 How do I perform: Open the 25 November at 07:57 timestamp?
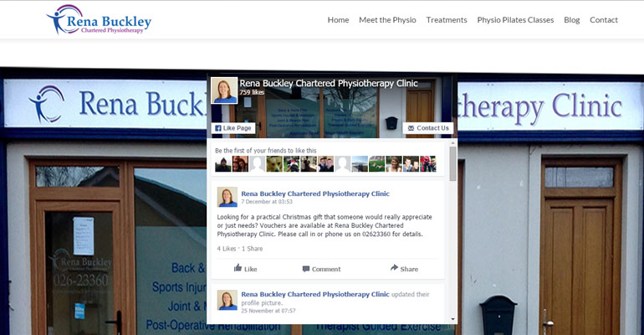pyautogui.click(x=268, y=311)
